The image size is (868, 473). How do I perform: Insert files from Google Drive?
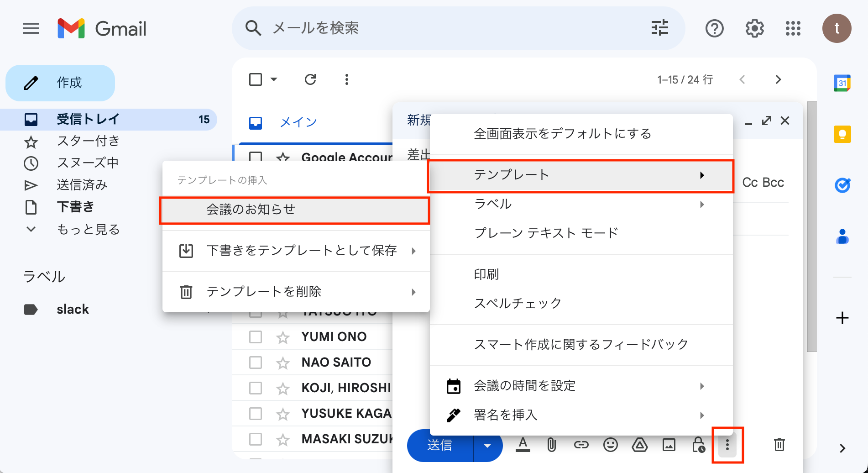coord(639,445)
